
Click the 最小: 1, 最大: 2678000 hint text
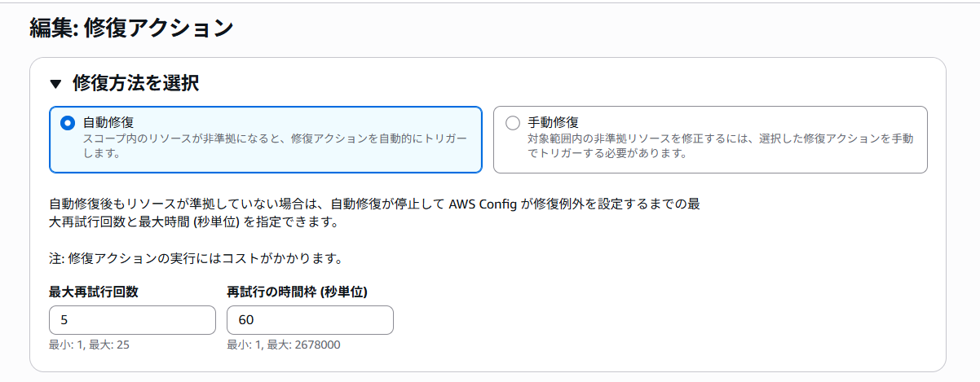tap(284, 345)
